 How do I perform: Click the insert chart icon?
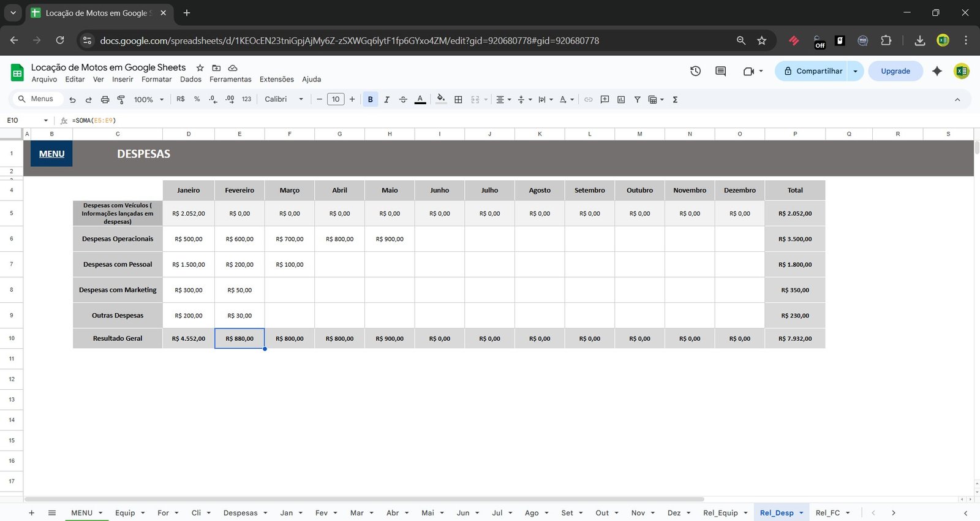621,99
